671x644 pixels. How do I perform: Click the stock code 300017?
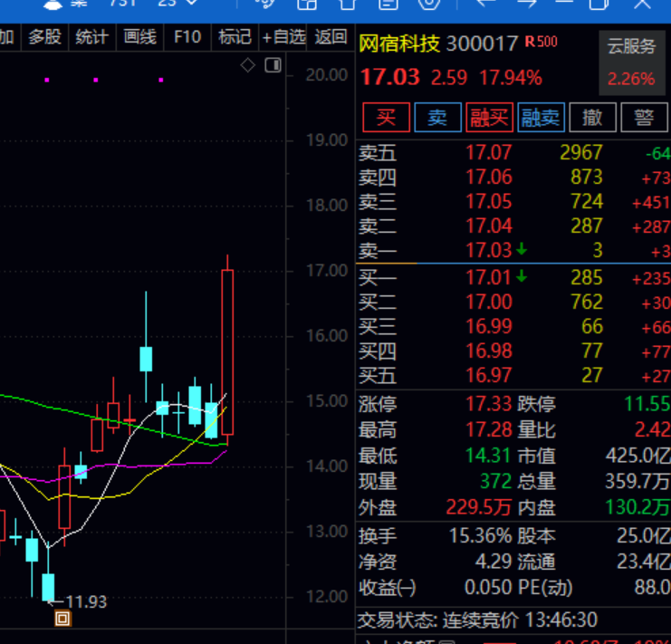pyautogui.click(x=483, y=43)
